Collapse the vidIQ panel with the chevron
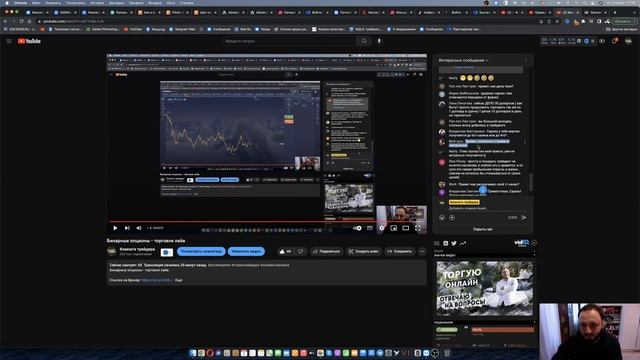This screenshot has width=640, height=360. pyautogui.click(x=534, y=243)
